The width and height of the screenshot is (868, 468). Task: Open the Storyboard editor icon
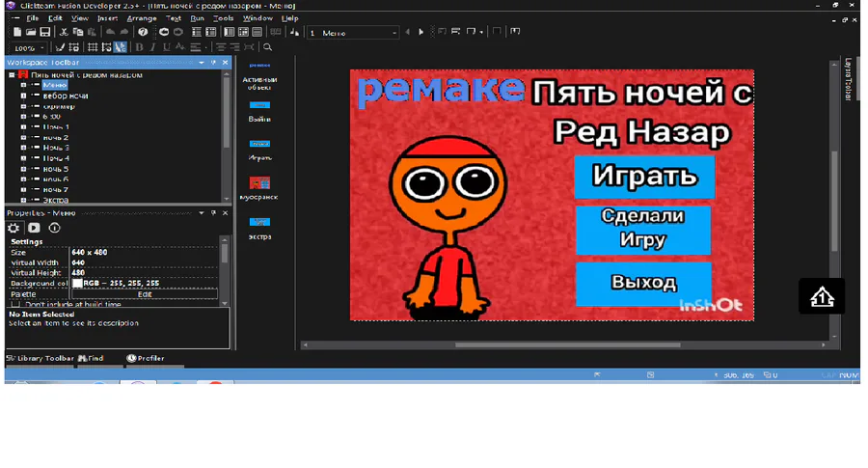click(197, 32)
